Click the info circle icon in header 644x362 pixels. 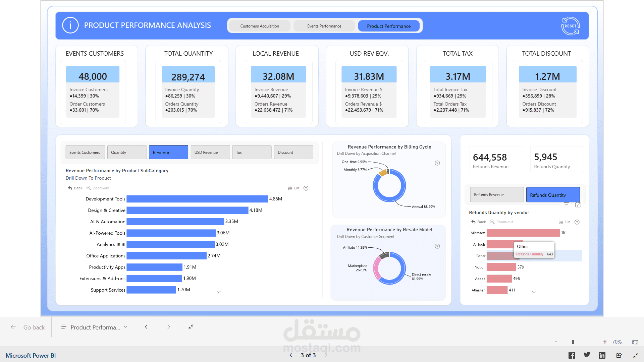coord(70,25)
